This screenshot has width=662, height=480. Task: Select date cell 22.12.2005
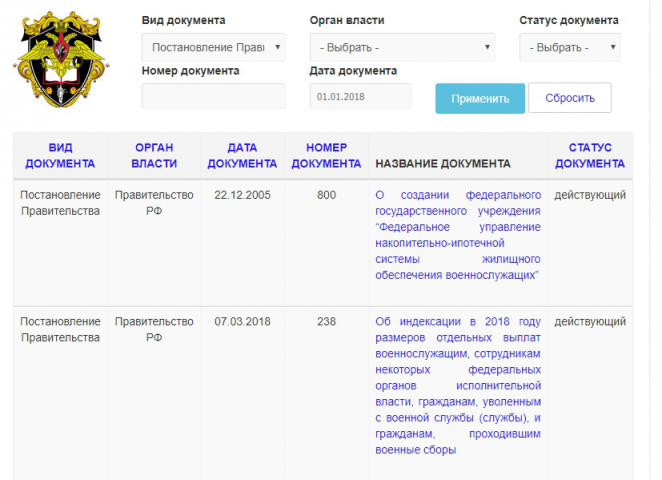point(242,195)
